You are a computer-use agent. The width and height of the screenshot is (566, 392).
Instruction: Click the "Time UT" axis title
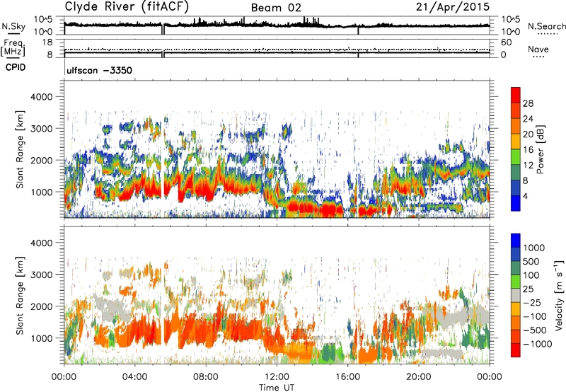(x=277, y=388)
